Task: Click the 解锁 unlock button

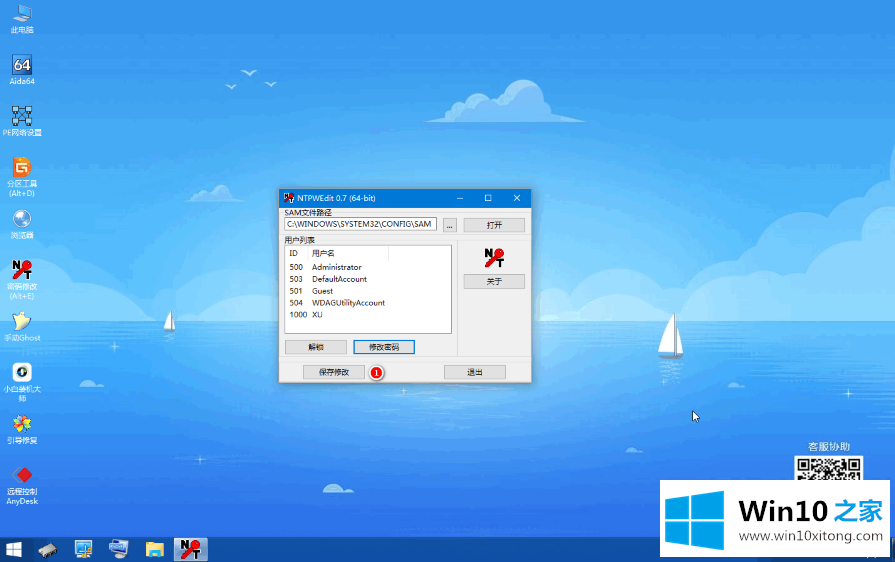Action: point(316,347)
